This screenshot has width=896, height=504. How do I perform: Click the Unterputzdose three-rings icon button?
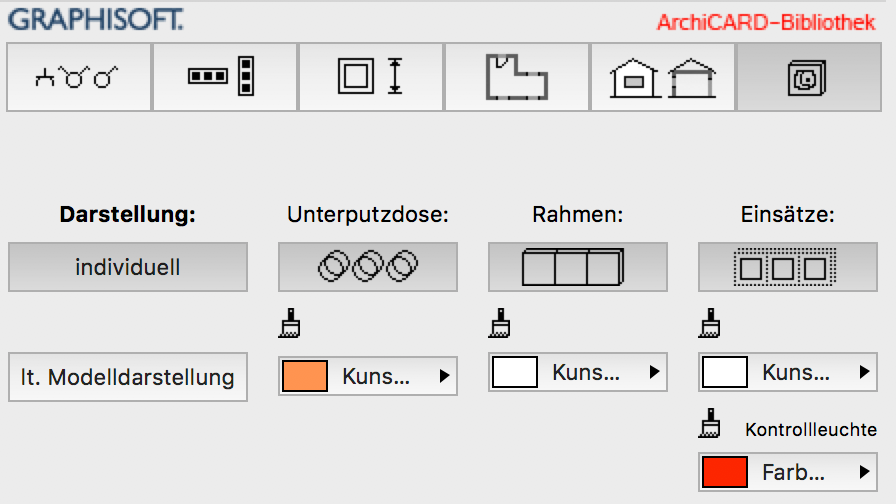click(367, 267)
